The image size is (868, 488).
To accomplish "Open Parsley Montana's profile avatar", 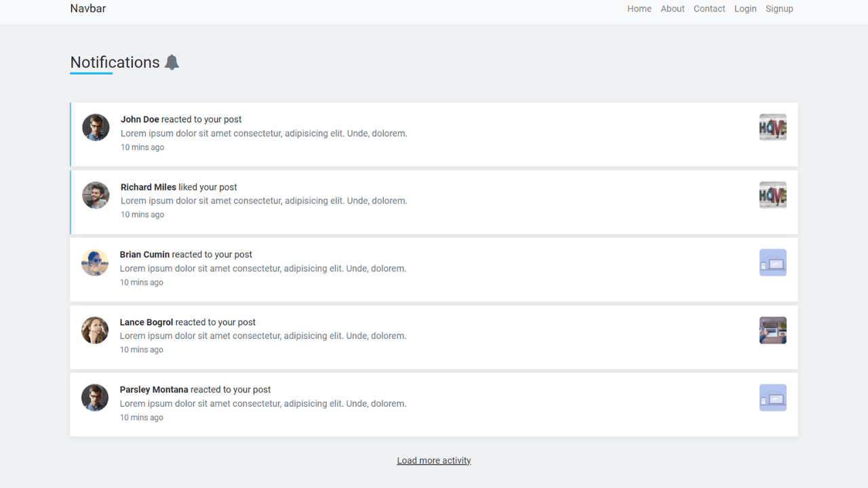I will click(95, 397).
